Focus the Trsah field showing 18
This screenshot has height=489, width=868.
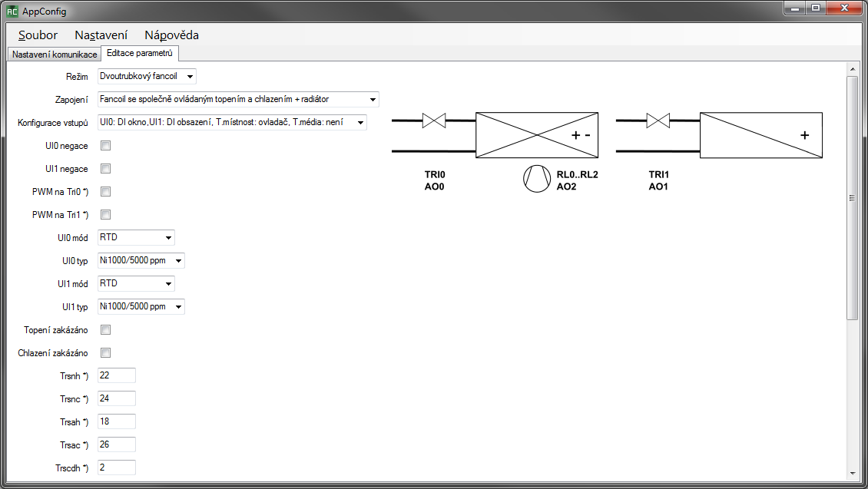point(117,421)
